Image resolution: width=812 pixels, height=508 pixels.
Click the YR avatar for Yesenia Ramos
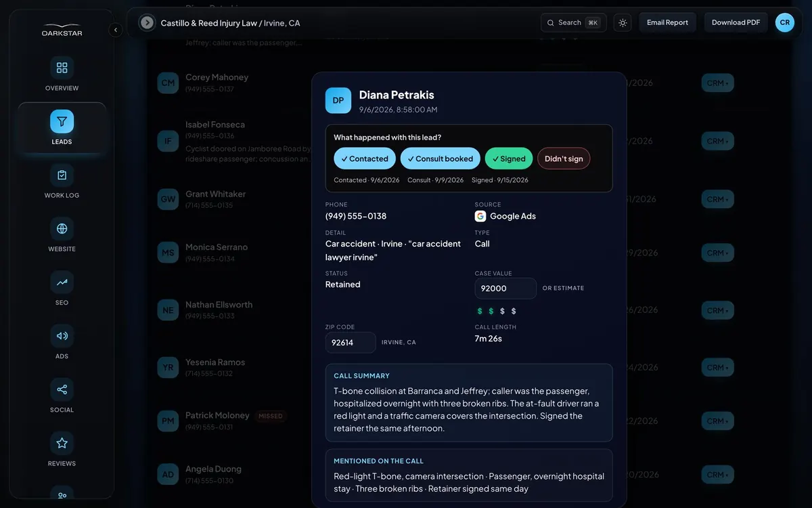coord(168,368)
